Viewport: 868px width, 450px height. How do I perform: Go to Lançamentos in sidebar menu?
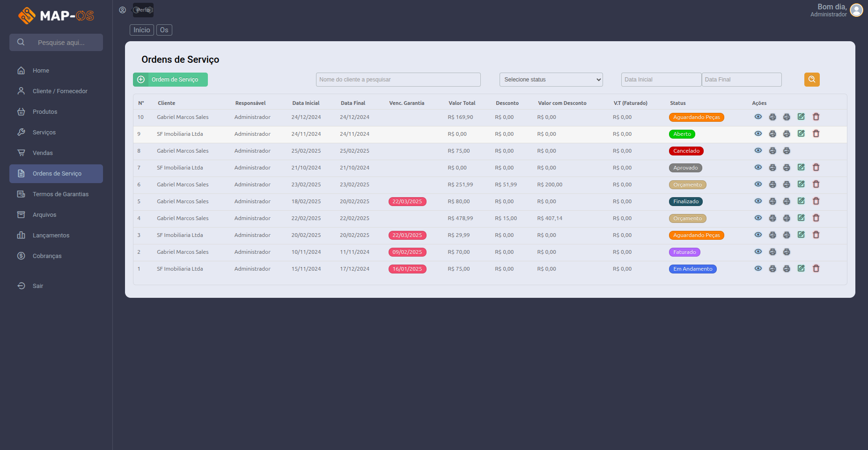[x=51, y=236]
